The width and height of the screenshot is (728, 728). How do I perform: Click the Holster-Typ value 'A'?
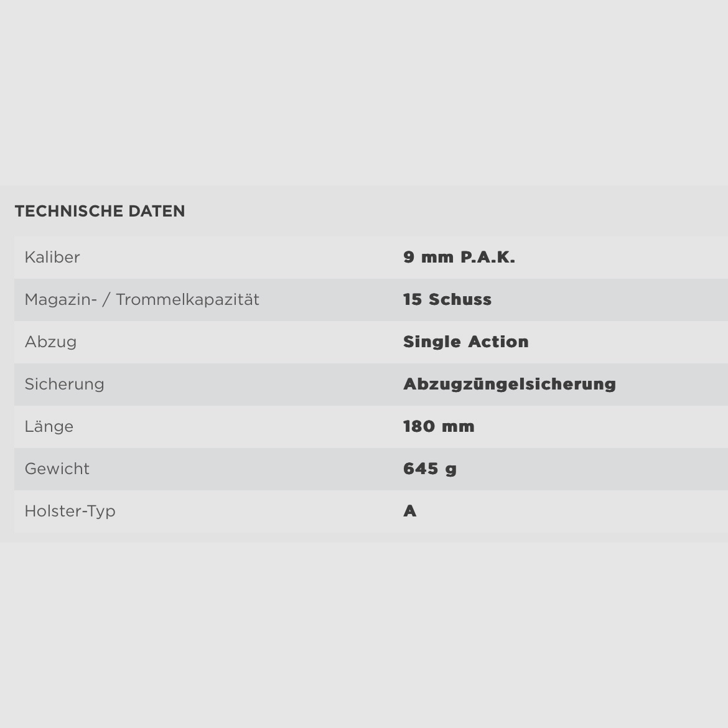pyautogui.click(x=410, y=511)
